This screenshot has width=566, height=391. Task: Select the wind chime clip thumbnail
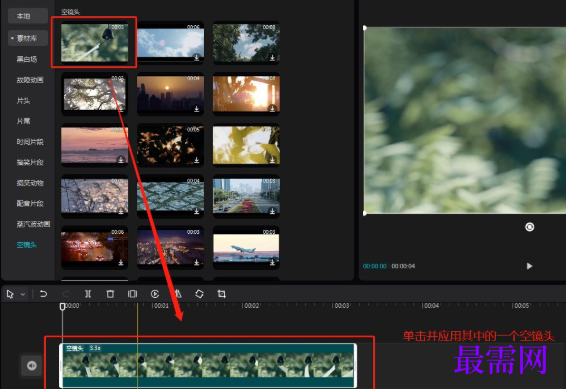pos(95,43)
